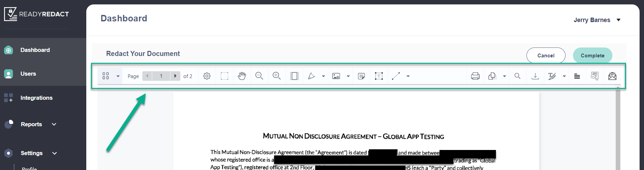The image size is (644, 170).
Task: Toggle the fit page width icon
Action: click(294, 76)
